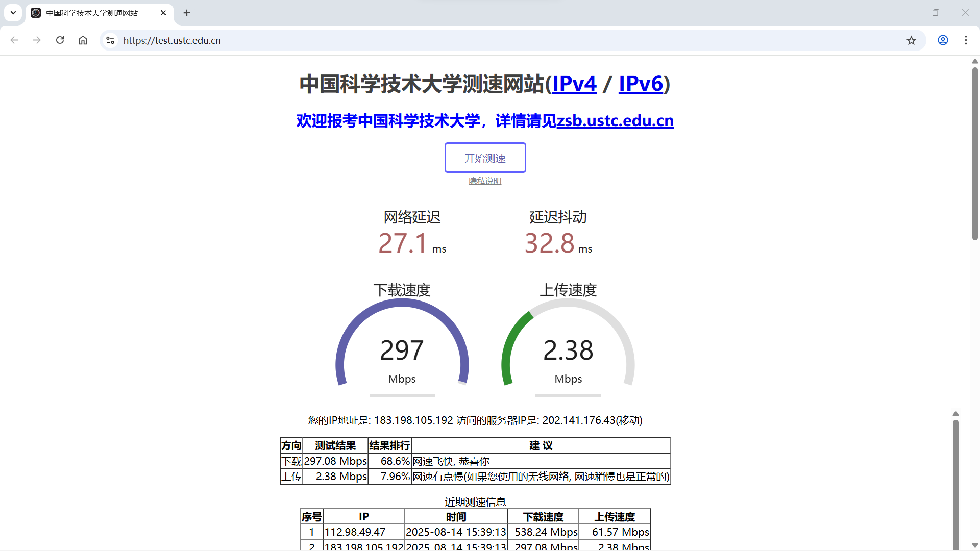The height and width of the screenshot is (551, 980).
Task: Click the browser back navigation arrow
Action: point(14,40)
